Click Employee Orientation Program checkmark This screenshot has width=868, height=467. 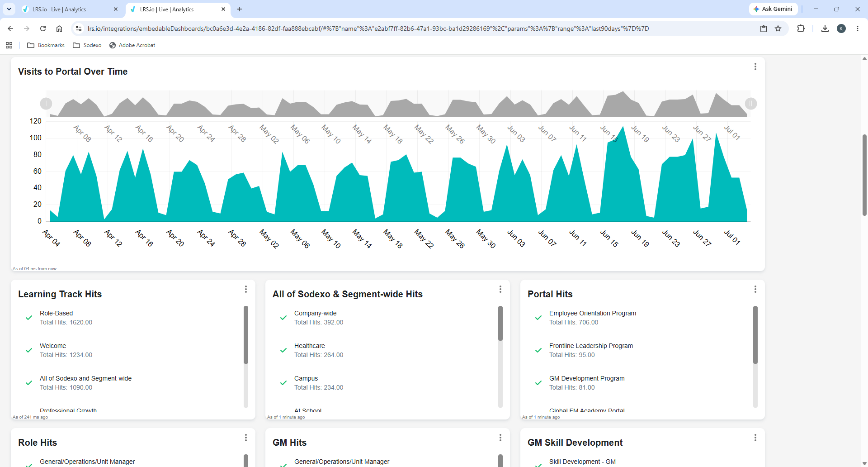538,318
